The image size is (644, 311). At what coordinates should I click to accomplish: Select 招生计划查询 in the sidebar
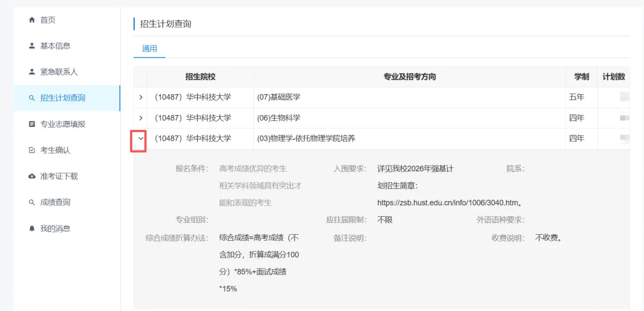point(67,98)
